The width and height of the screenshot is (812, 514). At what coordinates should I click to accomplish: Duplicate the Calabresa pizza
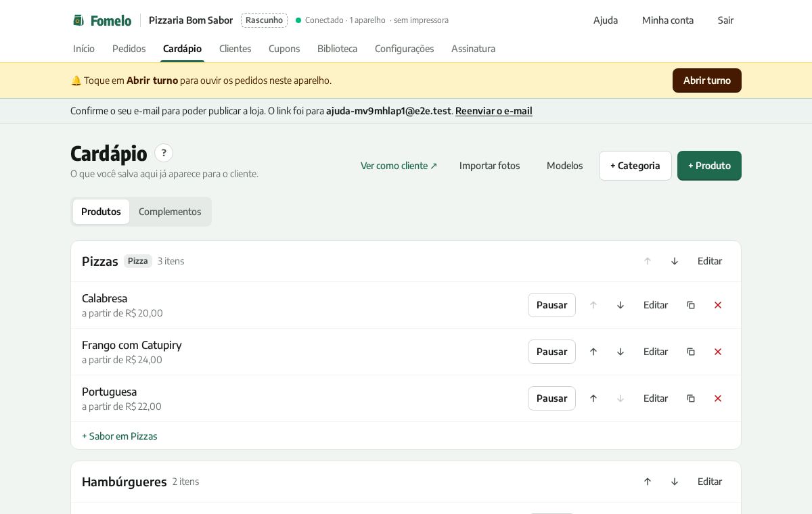[691, 305]
